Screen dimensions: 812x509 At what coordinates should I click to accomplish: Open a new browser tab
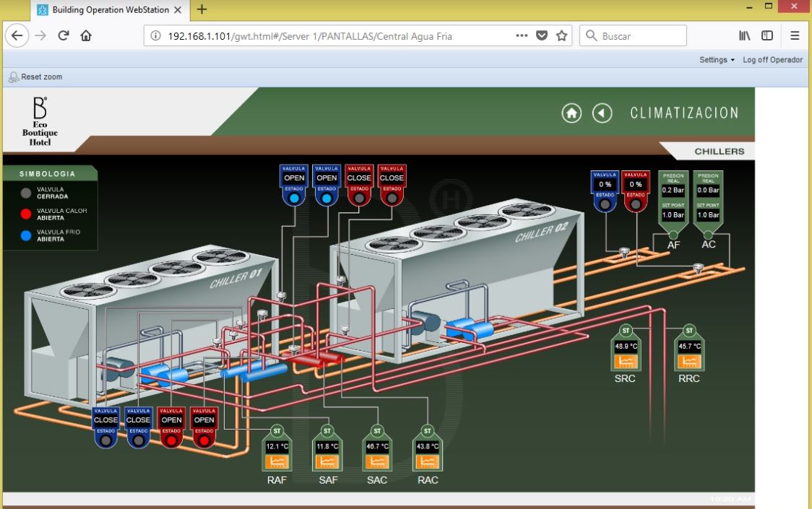pos(202,9)
